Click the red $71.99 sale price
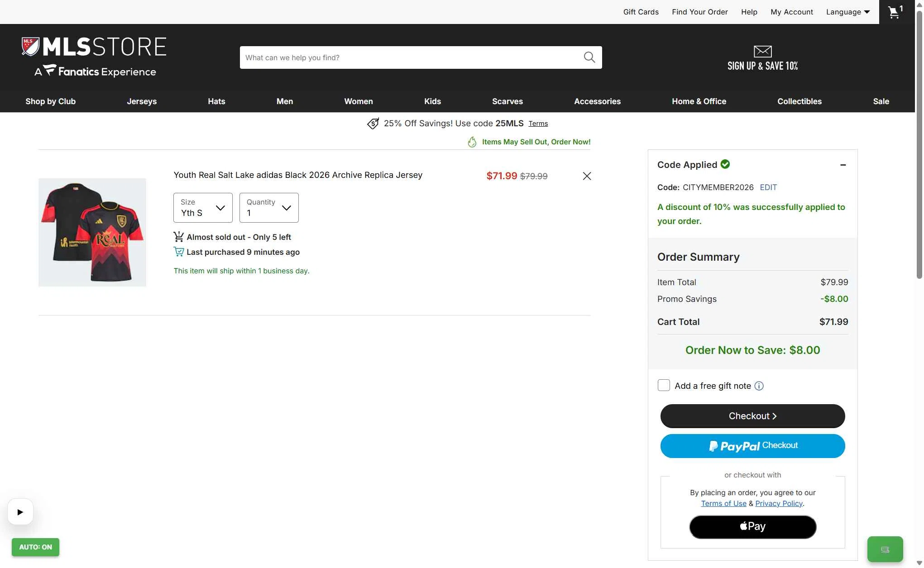 (x=502, y=176)
